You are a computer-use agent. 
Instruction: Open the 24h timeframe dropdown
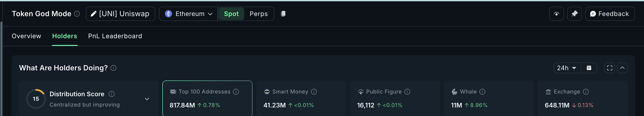point(567,68)
